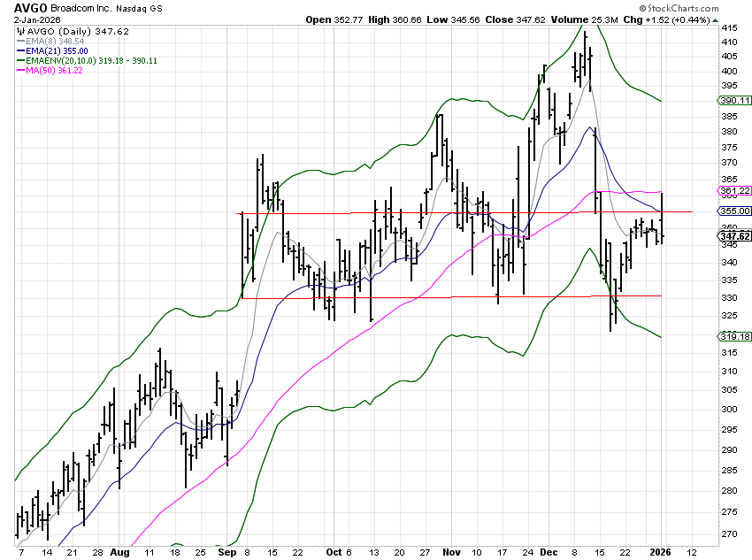Click the 315 price axis label

[730, 353]
